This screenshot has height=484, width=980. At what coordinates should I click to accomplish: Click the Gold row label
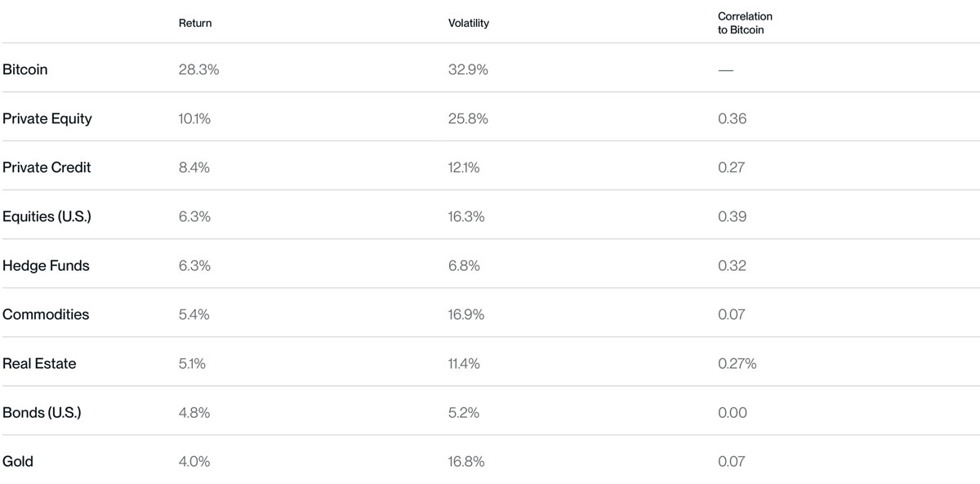(18, 461)
